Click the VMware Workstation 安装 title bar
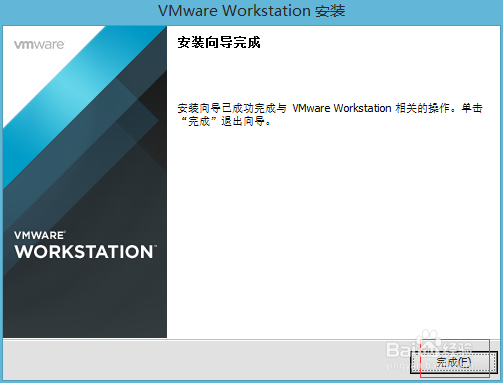Image resolution: width=503 pixels, height=383 pixels. 251,11
